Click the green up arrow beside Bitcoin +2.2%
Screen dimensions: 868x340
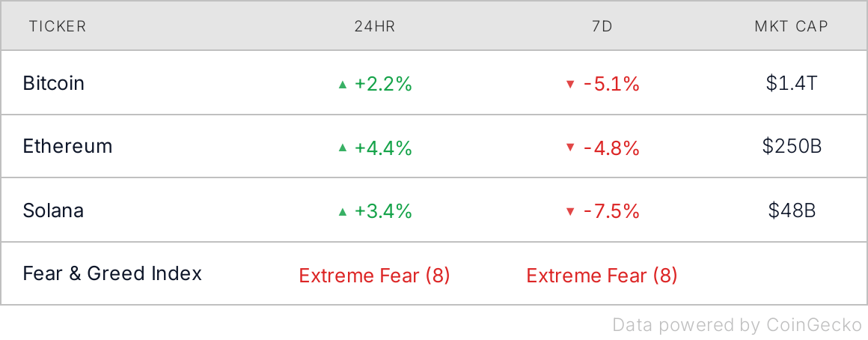343,85
